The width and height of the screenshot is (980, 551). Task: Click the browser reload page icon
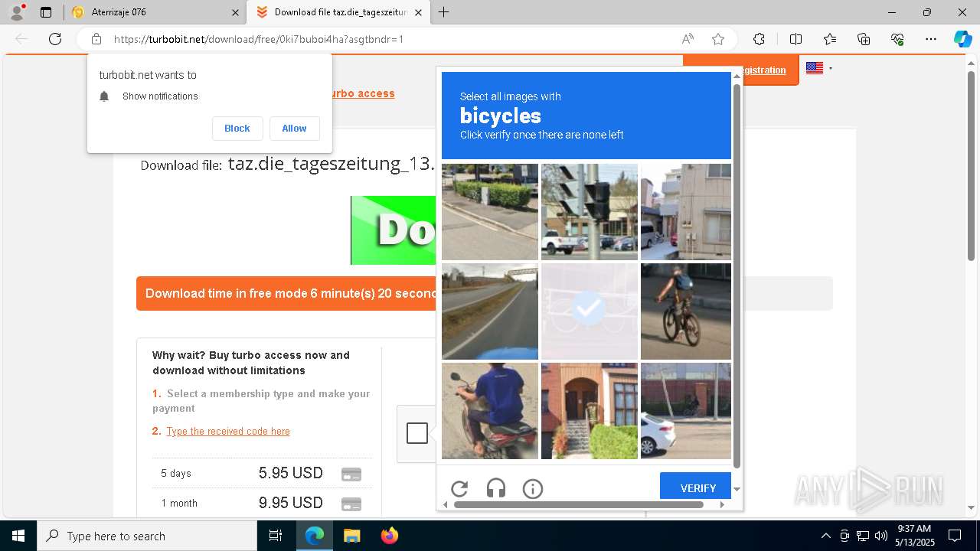(x=55, y=39)
